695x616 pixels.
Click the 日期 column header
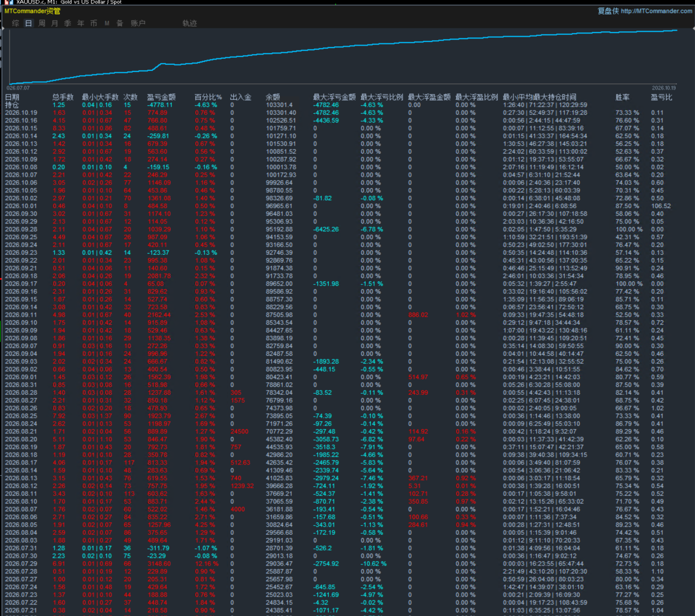[12, 97]
